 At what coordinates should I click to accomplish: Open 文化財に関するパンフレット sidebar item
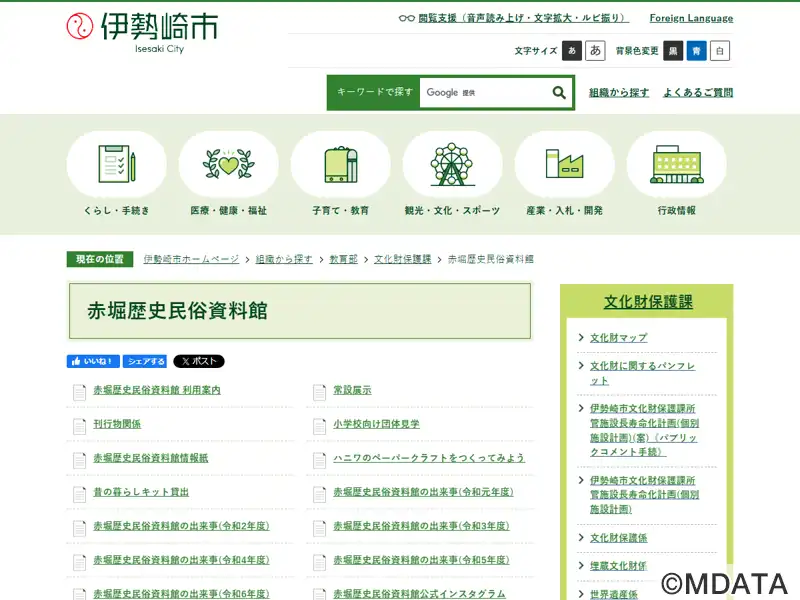(641, 373)
